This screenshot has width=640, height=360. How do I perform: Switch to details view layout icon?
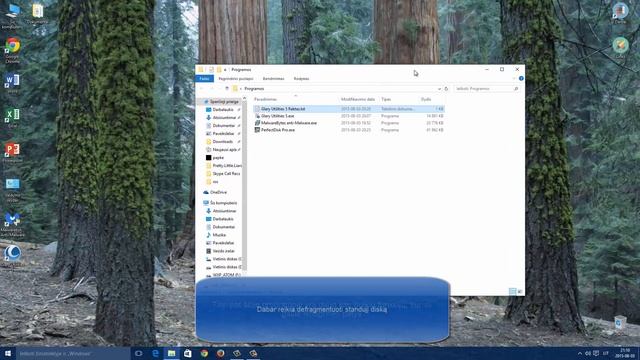(x=512, y=291)
